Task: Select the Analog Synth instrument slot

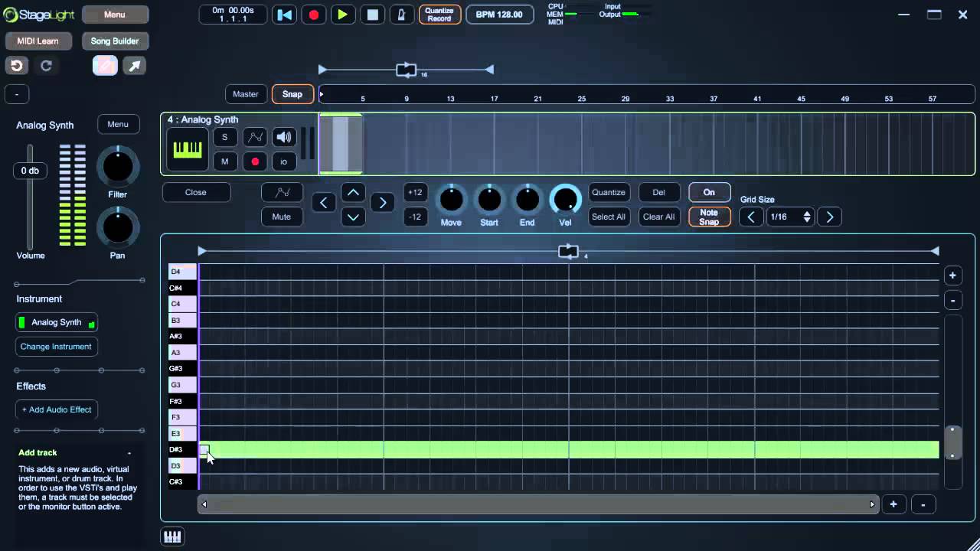Action: click(x=56, y=322)
